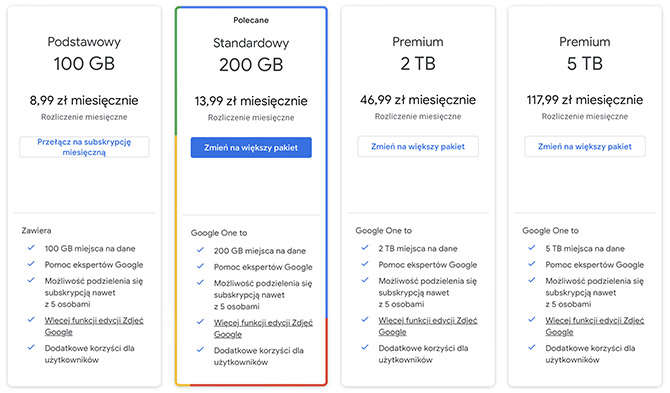This screenshot has width=670, height=393.
Task: Click checkmark next to 'Pomoc ekspertów Google' in Podstawowy
Action: [x=31, y=264]
